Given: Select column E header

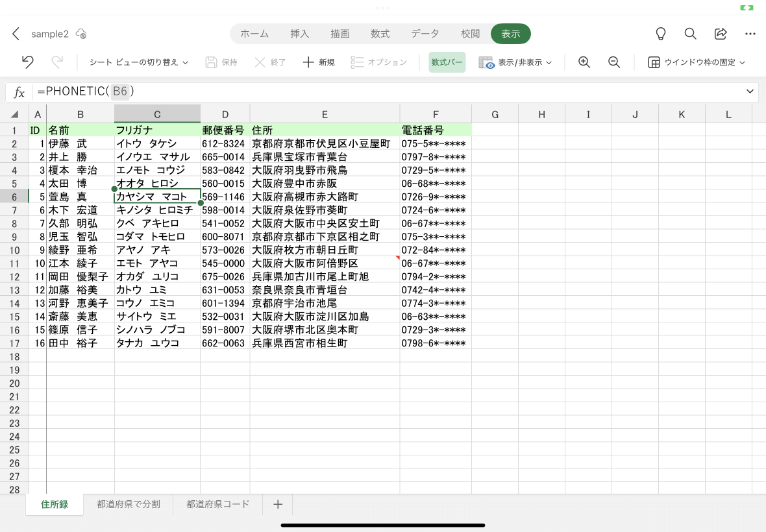Looking at the screenshot, I should pos(325,114).
